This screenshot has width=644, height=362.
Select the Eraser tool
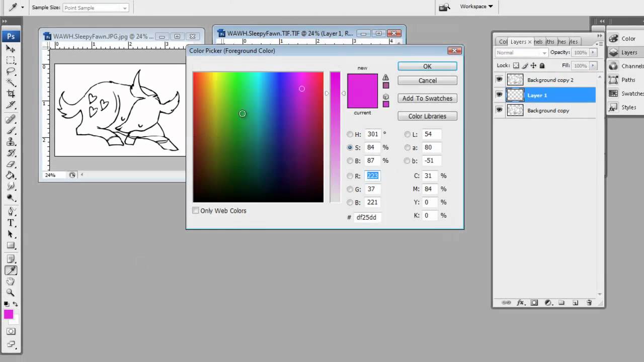[x=11, y=164]
